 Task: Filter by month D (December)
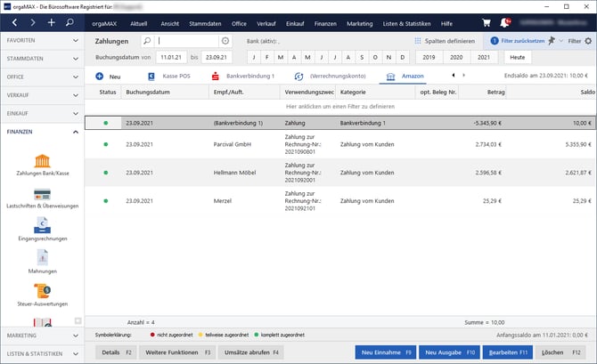tap(403, 58)
